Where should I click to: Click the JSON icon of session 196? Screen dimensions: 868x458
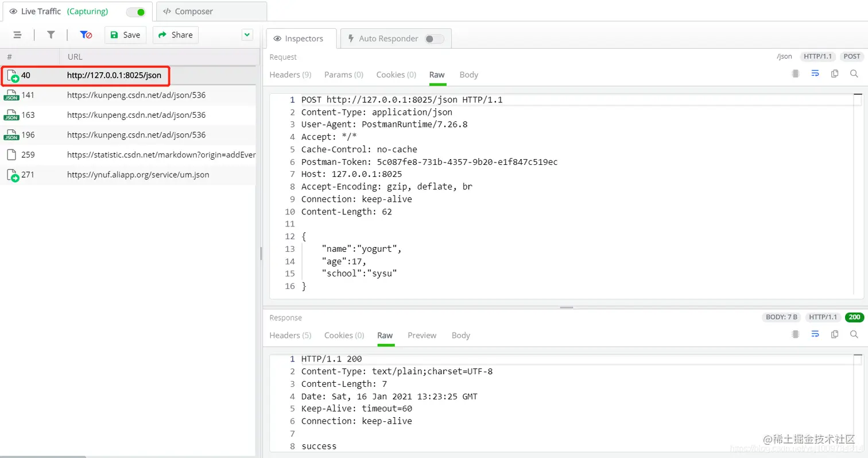[x=11, y=135]
